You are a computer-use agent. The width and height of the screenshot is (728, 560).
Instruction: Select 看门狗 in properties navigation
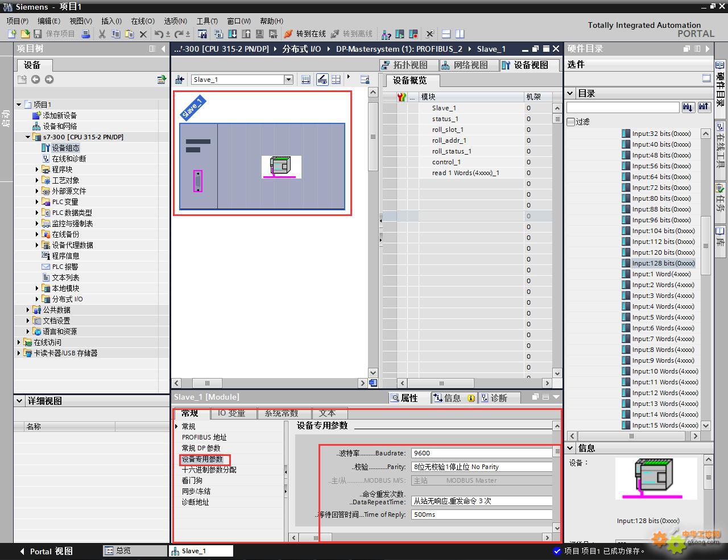[x=192, y=480]
